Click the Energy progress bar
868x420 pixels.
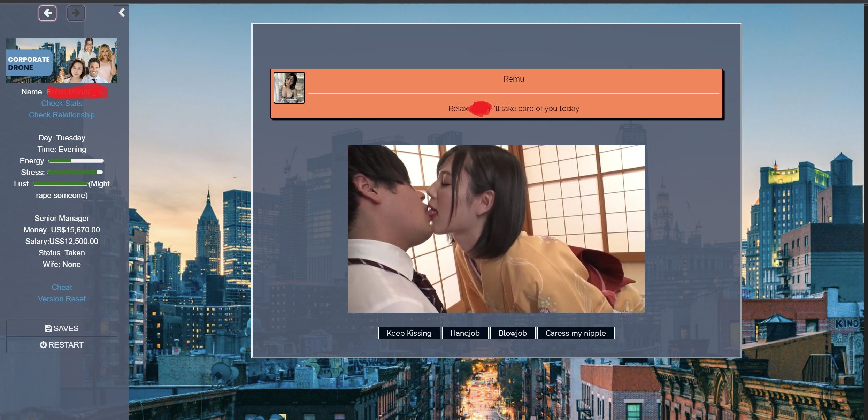click(x=76, y=161)
